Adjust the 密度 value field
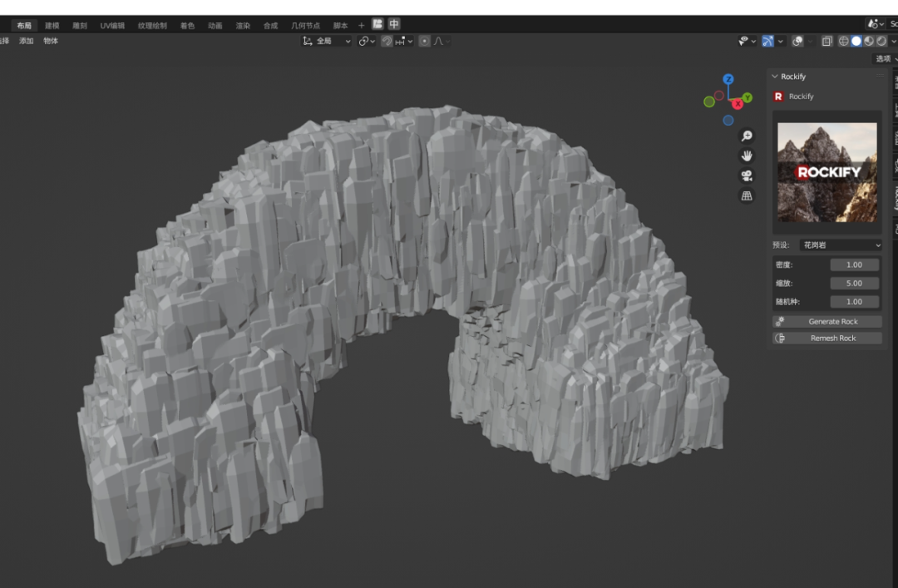The image size is (898, 588). point(855,264)
